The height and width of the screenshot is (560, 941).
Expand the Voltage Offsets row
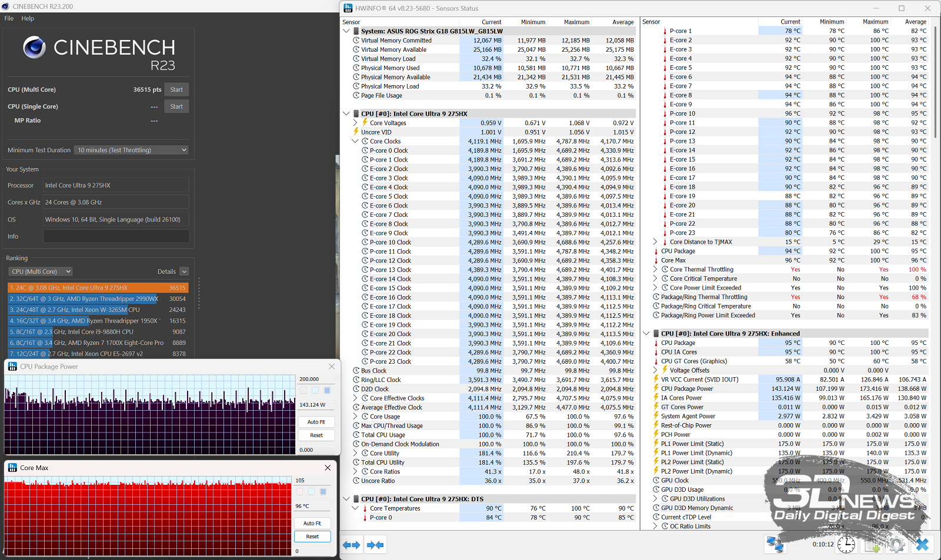click(x=655, y=370)
